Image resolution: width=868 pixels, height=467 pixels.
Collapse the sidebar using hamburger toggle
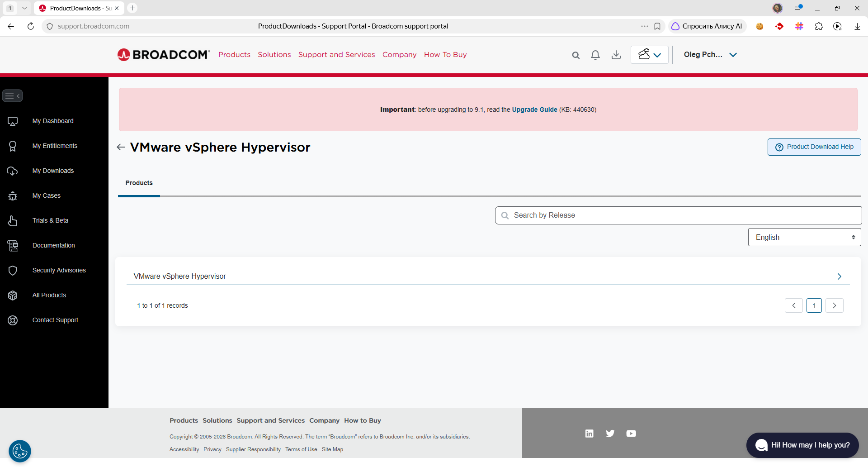[12, 96]
